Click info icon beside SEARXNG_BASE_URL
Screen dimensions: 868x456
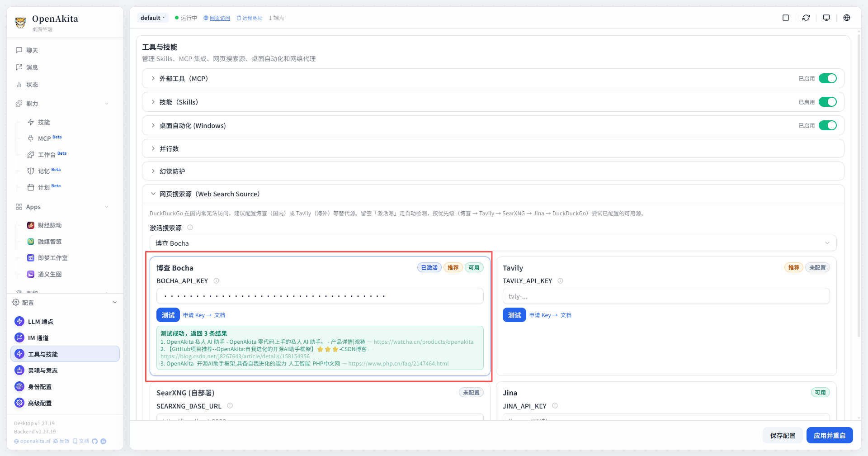(x=230, y=406)
